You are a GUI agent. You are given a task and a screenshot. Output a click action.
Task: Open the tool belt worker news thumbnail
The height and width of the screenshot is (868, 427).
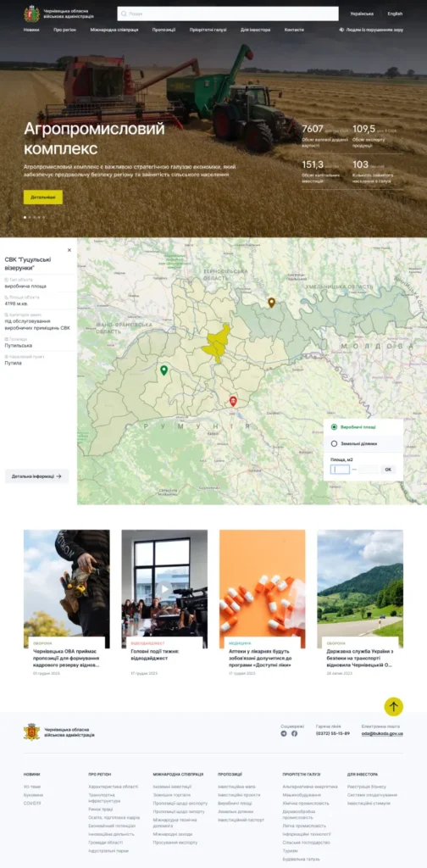[x=66, y=589]
